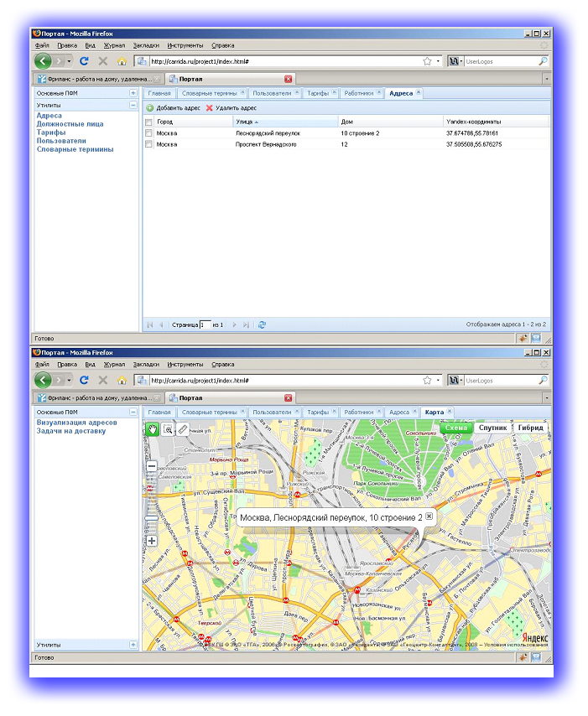The width and height of the screenshot is (588, 716).
Task: Click Добавить адрес button
Action: pyautogui.click(x=174, y=108)
